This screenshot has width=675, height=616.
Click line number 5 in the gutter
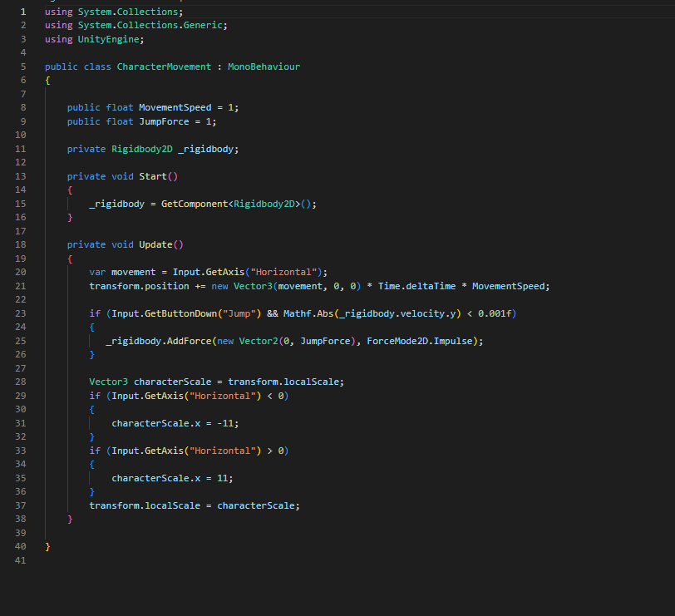coord(23,67)
